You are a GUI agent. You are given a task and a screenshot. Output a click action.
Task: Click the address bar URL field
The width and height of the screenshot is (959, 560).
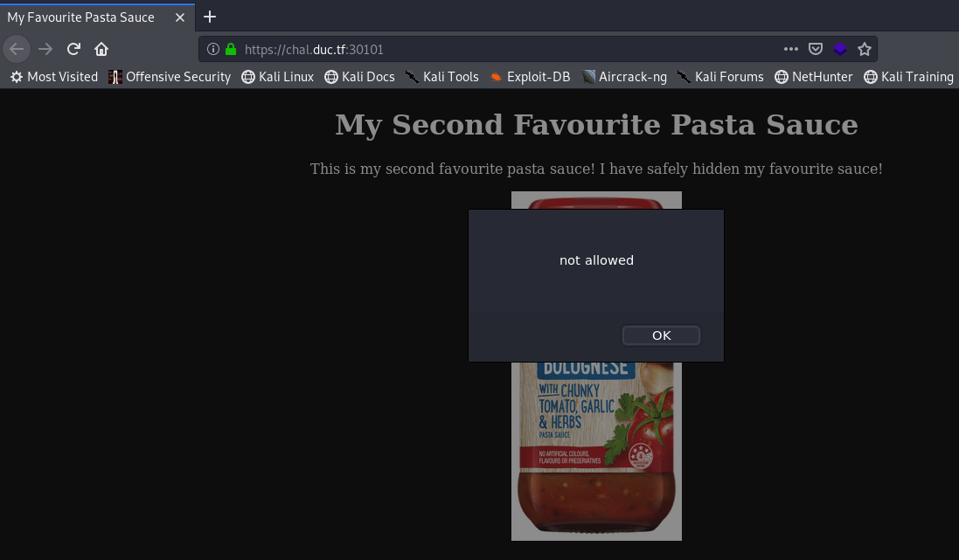tap(508, 49)
